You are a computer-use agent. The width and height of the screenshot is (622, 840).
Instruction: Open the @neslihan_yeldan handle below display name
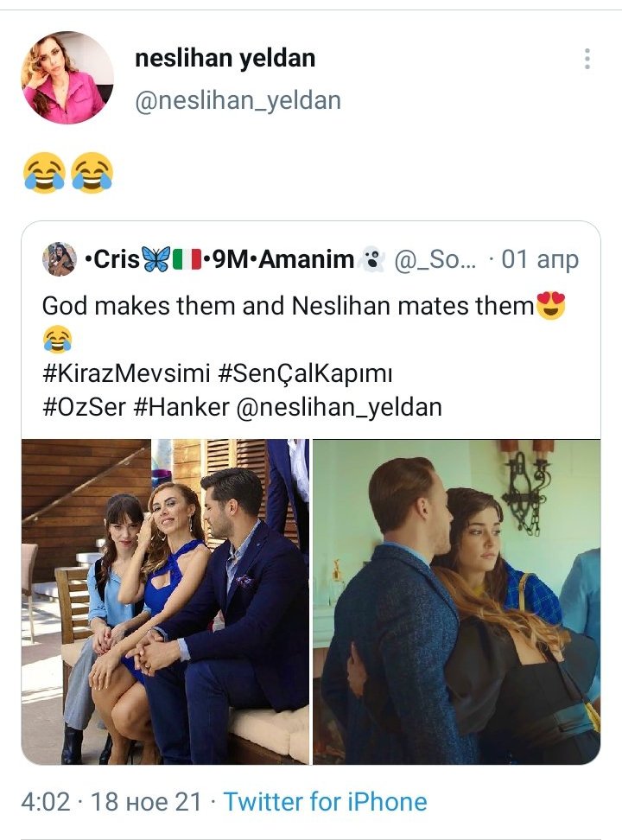(238, 100)
